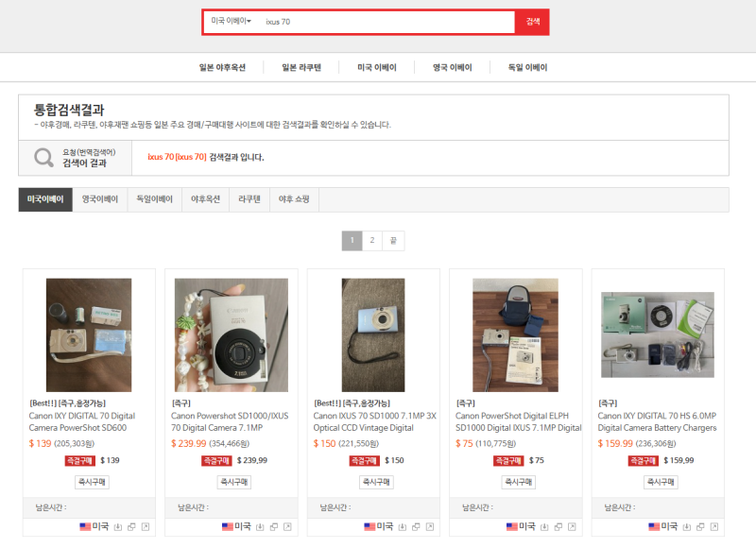Click the arrow-box icon on the $139 card

pyautogui.click(x=146, y=527)
